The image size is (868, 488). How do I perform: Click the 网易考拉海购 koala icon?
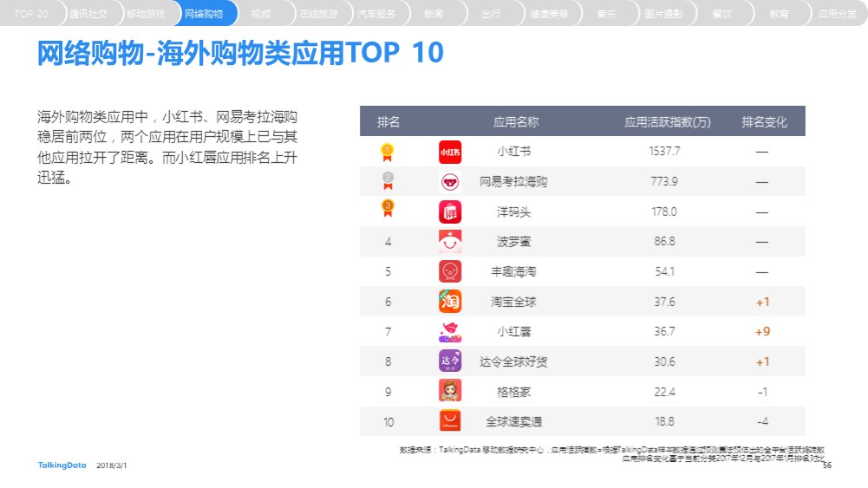pyautogui.click(x=450, y=182)
